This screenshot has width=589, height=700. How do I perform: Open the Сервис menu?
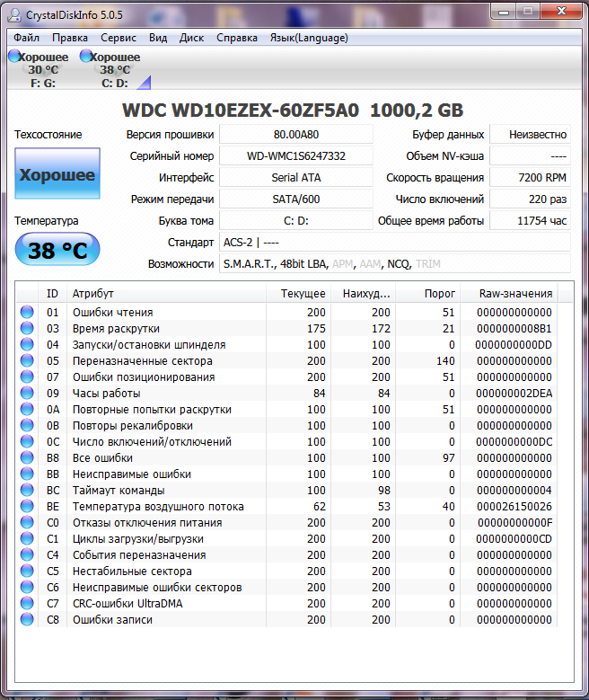pos(119,38)
